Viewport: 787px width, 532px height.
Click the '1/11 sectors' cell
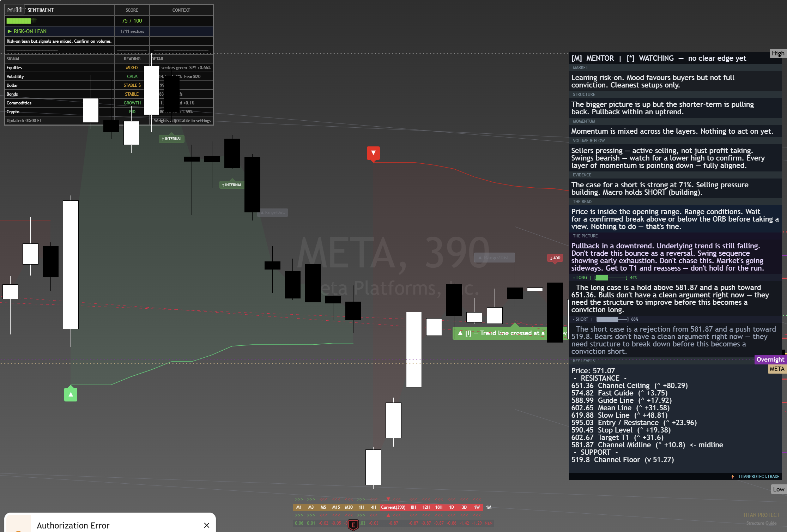pos(132,31)
